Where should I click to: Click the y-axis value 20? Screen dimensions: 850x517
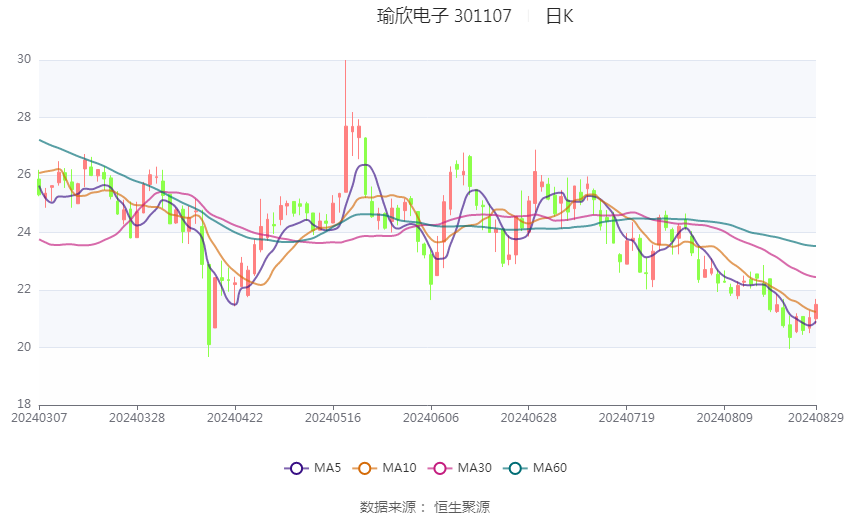(24, 347)
